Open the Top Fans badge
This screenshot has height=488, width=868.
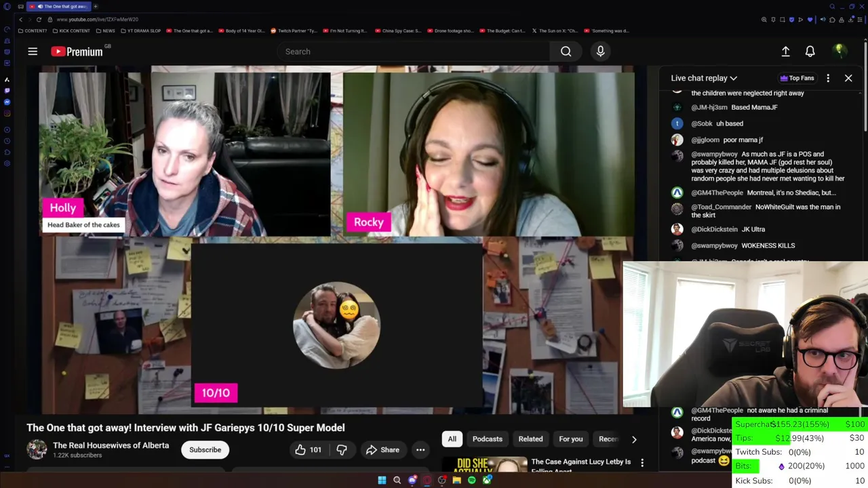pos(797,78)
